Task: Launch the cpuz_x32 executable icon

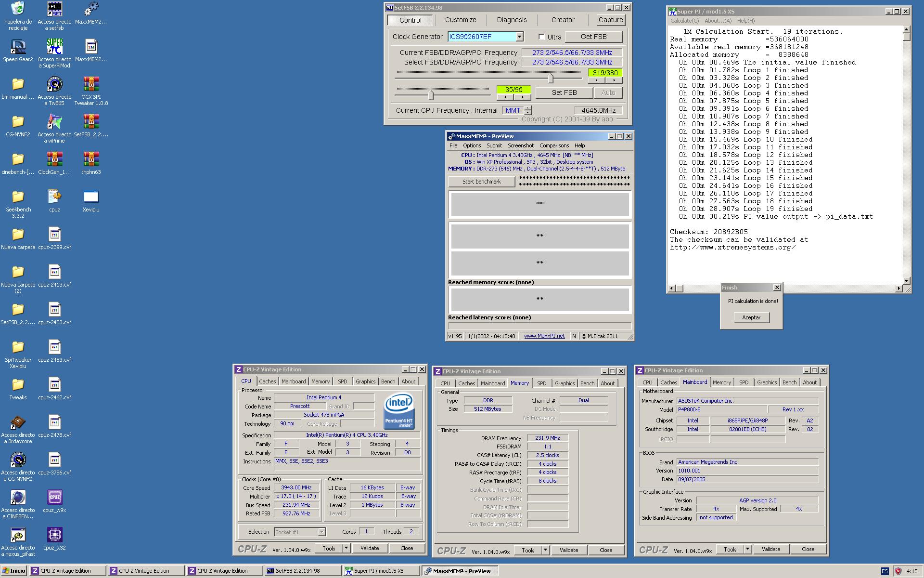Action: [x=54, y=539]
